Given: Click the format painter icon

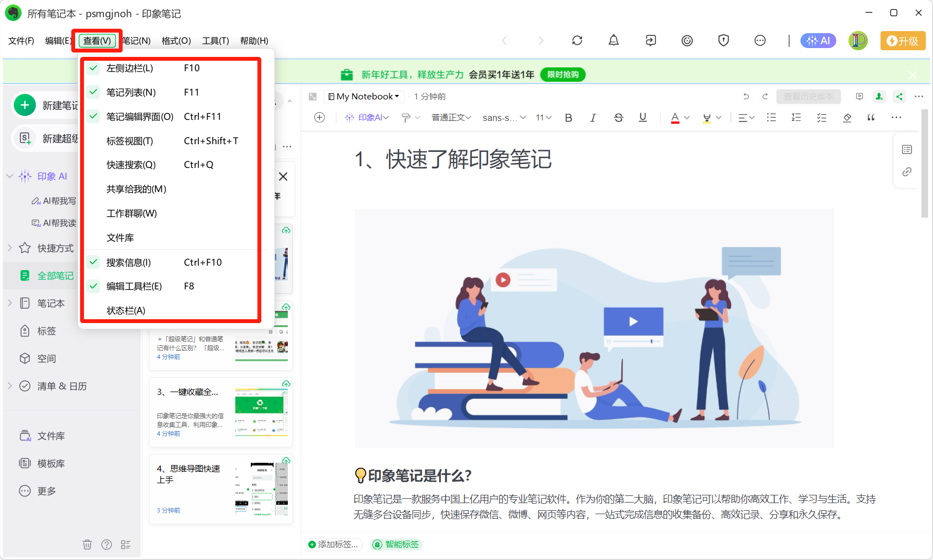Looking at the screenshot, I should click(x=406, y=118).
